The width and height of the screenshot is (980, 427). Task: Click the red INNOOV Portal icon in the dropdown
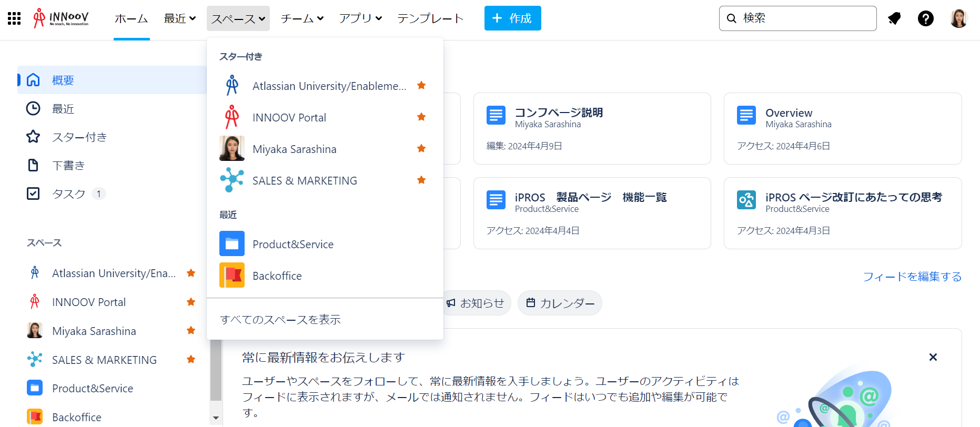(232, 117)
